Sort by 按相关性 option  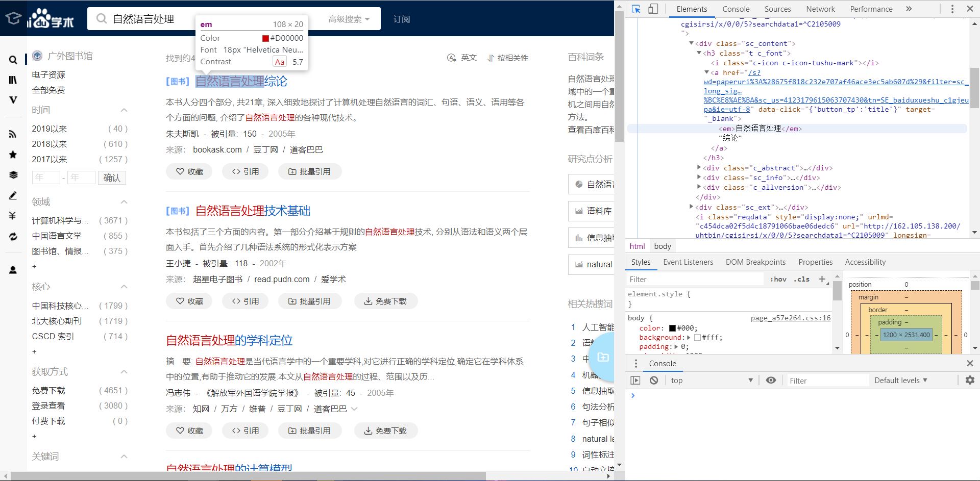pos(508,58)
